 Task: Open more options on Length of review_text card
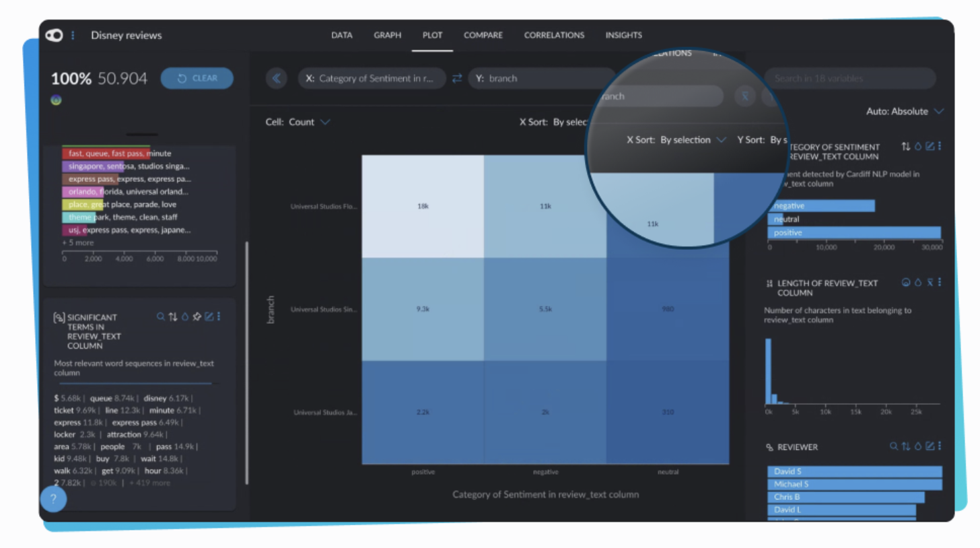point(940,283)
